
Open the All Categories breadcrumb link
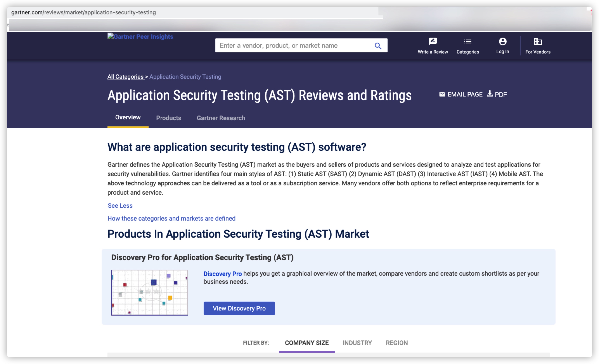pos(126,77)
